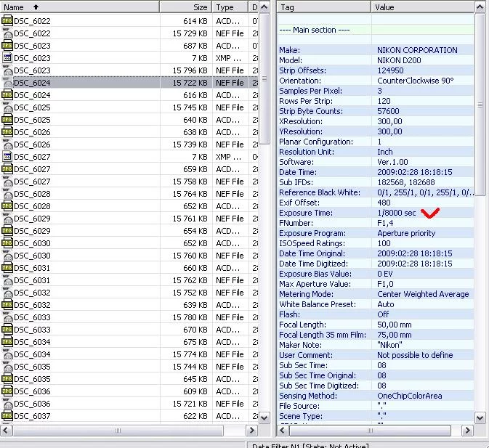Image resolution: width=489 pixels, height=448 pixels.
Task: Click the Data Filter N1 status bar entry
Action: [x=310, y=446]
